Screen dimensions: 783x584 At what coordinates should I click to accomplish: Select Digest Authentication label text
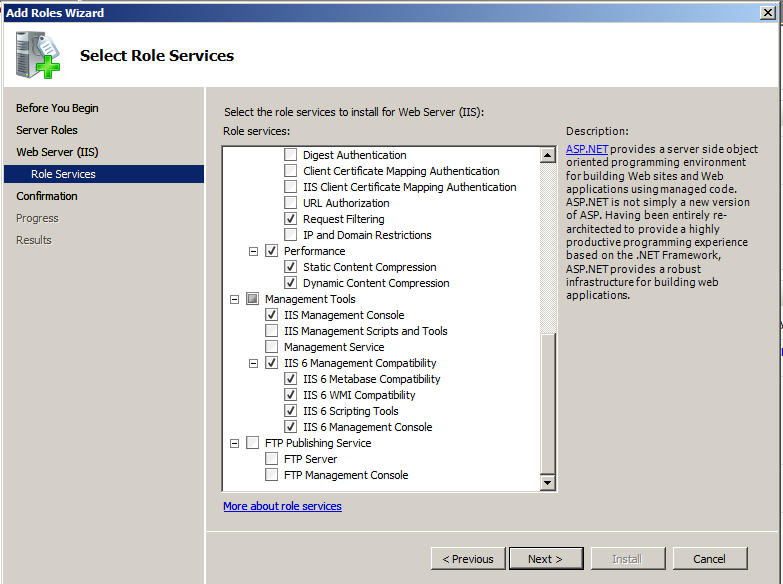coord(355,155)
